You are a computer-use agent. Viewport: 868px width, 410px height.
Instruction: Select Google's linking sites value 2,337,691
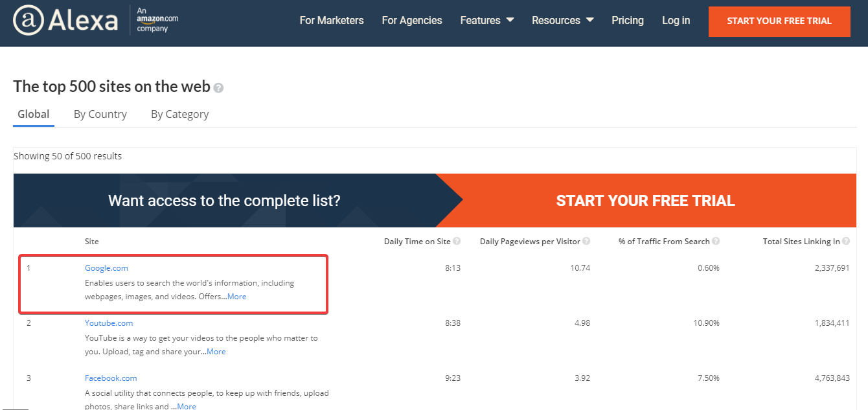pyautogui.click(x=832, y=268)
